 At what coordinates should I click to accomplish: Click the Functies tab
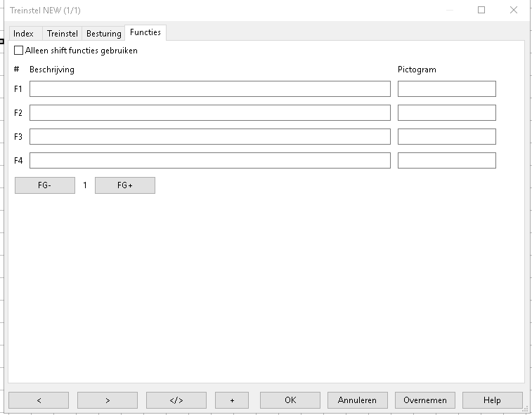click(145, 33)
